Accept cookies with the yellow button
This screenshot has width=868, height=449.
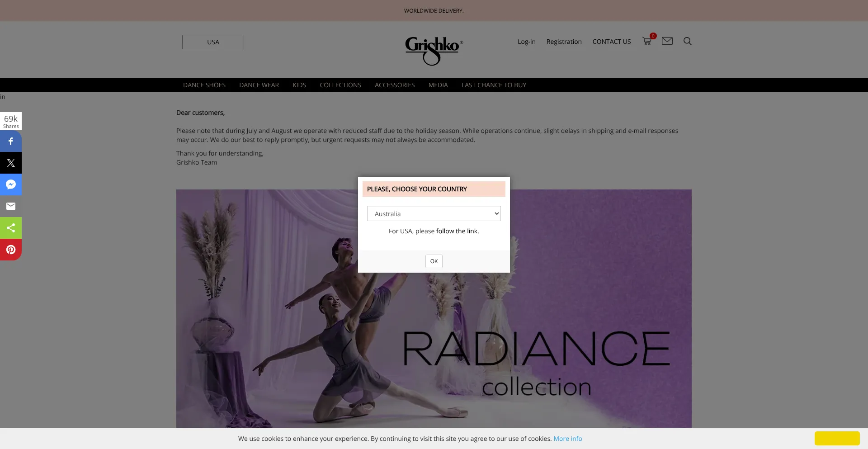point(837,439)
